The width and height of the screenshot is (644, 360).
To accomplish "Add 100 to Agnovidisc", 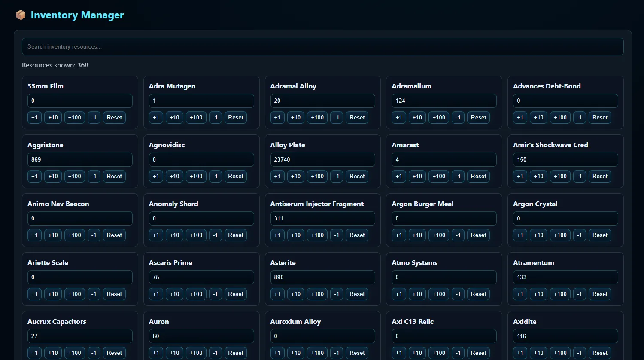I will coord(196,176).
